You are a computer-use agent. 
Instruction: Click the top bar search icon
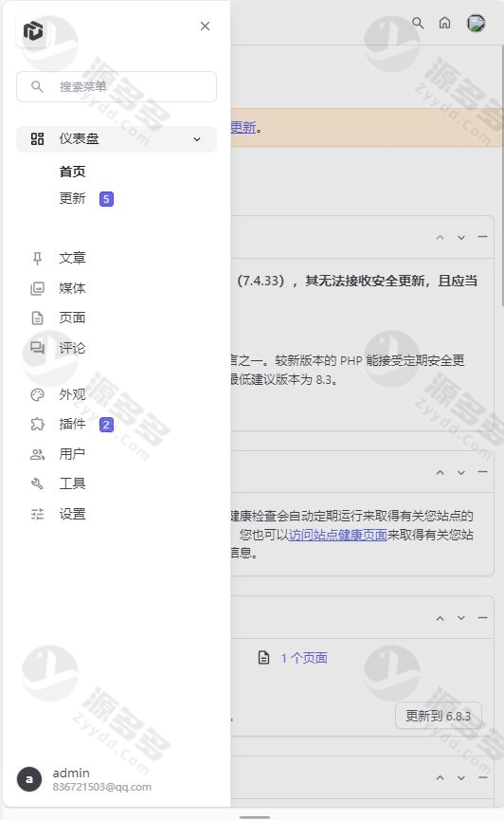pyautogui.click(x=418, y=23)
